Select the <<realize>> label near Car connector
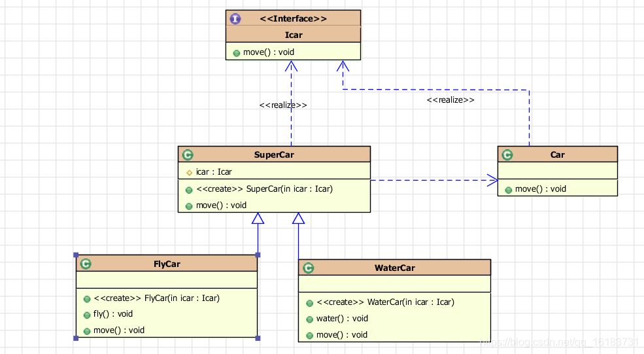 (450, 100)
